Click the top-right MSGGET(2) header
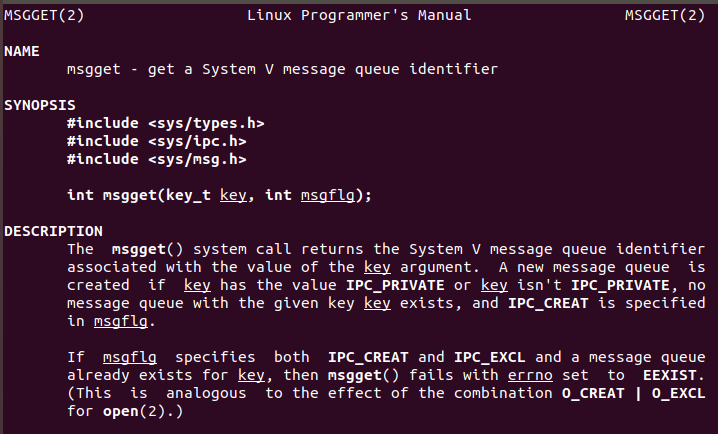718x434 pixels. [665, 15]
